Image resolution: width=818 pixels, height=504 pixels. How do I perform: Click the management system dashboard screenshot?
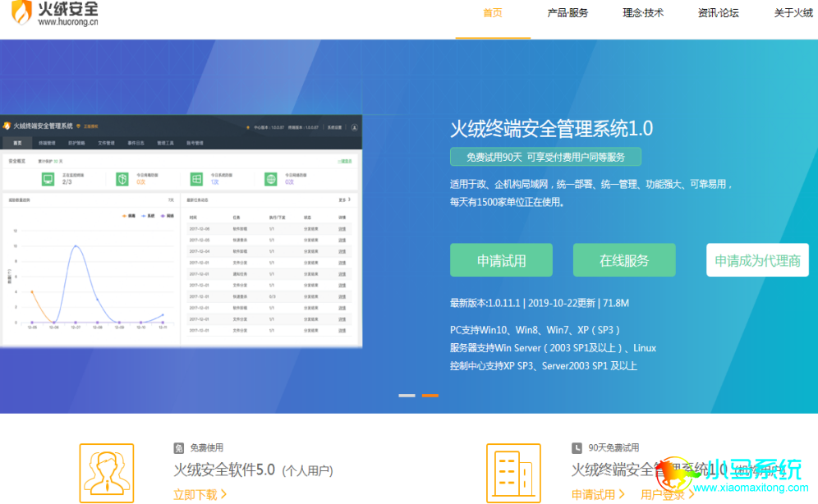click(181, 231)
